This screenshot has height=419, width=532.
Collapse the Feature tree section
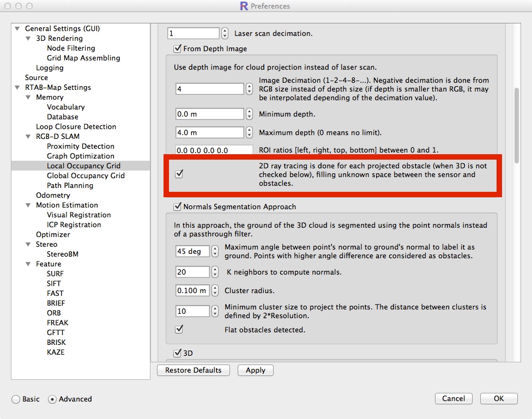(x=28, y=264)
